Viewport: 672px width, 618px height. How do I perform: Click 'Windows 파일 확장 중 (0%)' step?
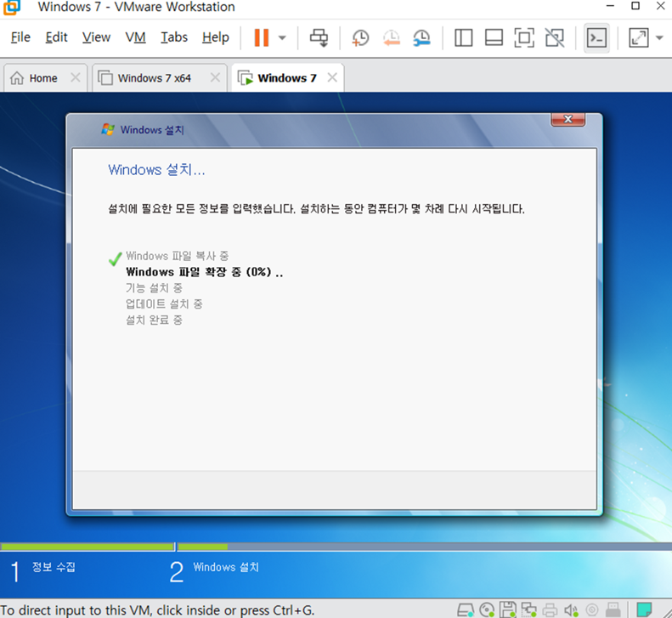(x=205, y=272)
